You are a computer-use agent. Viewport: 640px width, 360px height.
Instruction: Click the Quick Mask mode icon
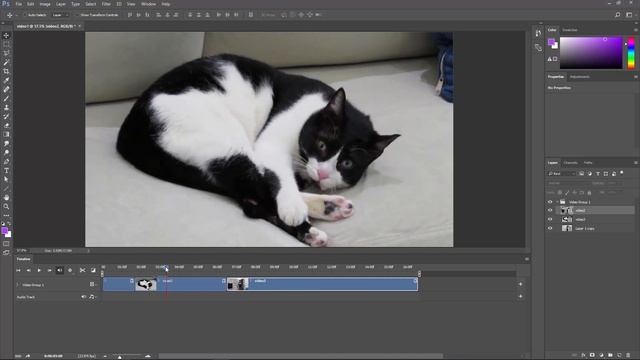6,244
